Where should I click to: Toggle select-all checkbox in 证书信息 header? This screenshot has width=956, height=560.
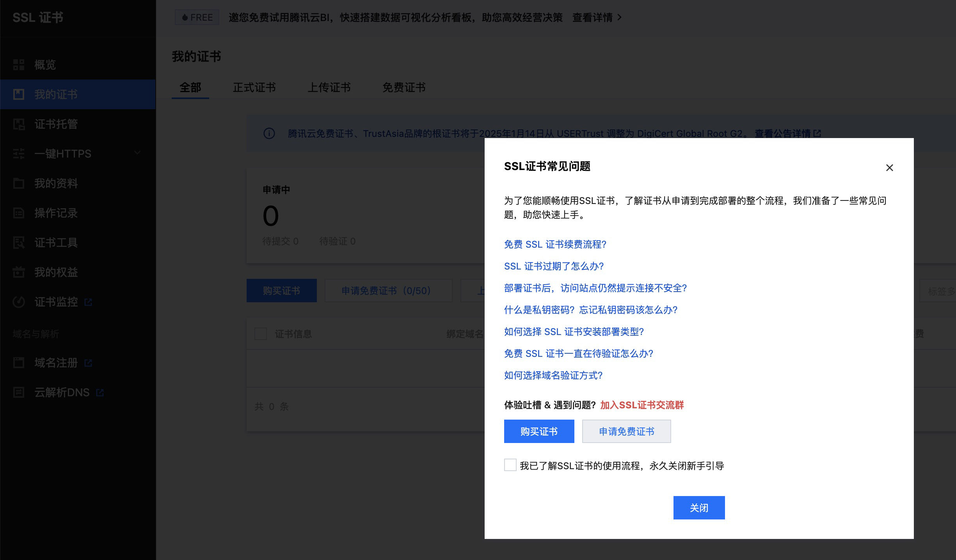click(261, 334)
